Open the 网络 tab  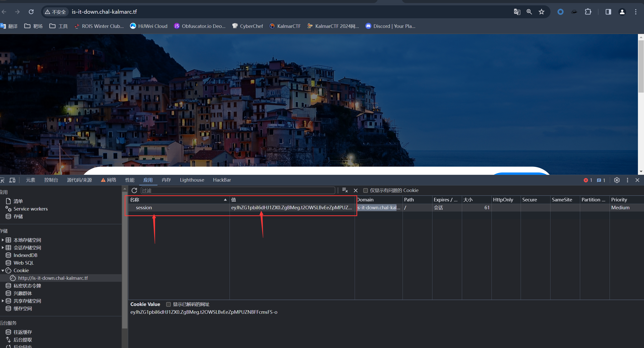click(x=109, y=180)
